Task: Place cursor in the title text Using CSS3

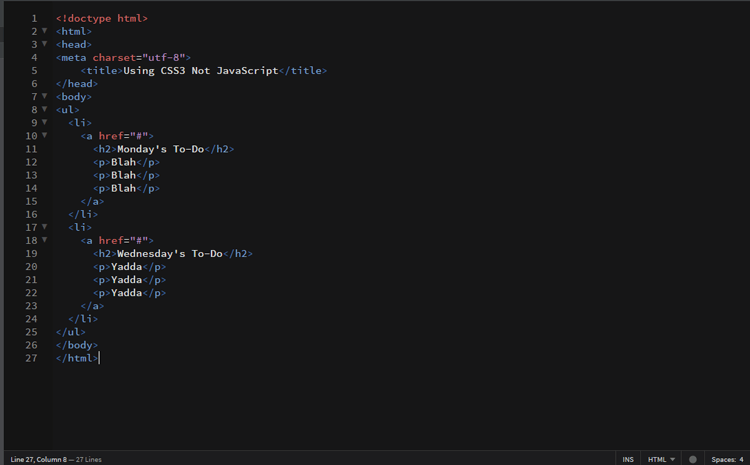Action: point(154,70)
